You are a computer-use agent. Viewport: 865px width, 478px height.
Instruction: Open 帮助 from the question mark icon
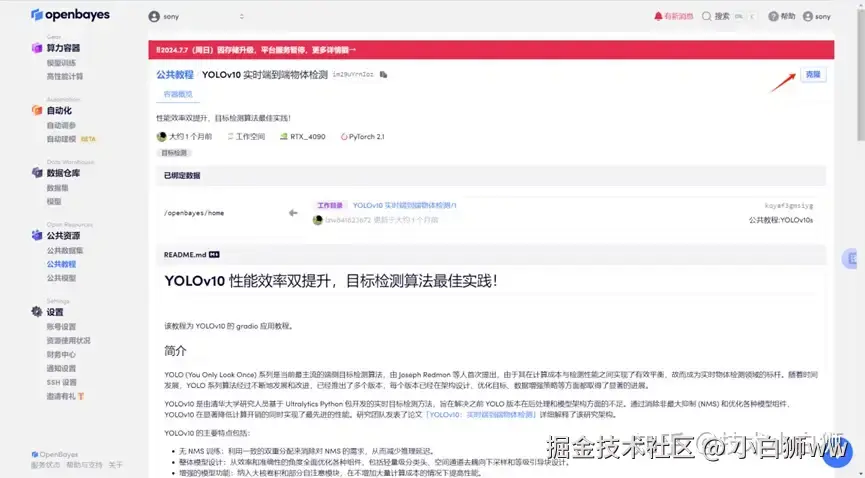point(773,17)
